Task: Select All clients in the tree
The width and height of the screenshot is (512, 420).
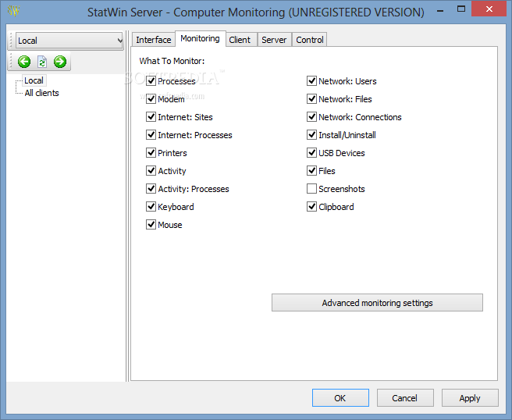Action: coord(42,93)
